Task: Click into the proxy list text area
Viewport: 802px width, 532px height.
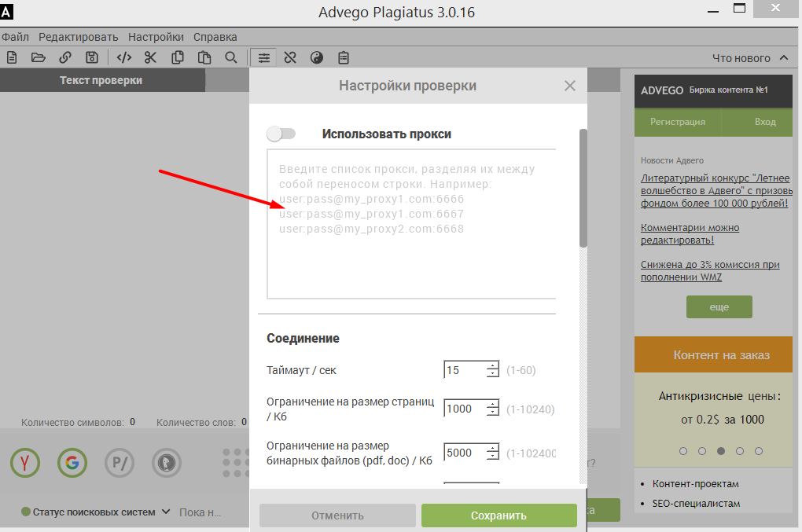Action: click(x=411, y=224)
